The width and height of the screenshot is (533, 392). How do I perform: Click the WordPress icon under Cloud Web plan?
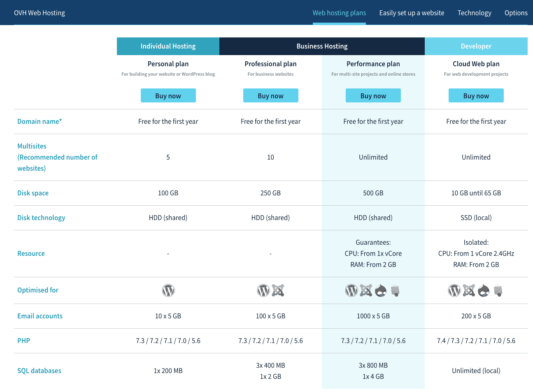tap(454, 290)
